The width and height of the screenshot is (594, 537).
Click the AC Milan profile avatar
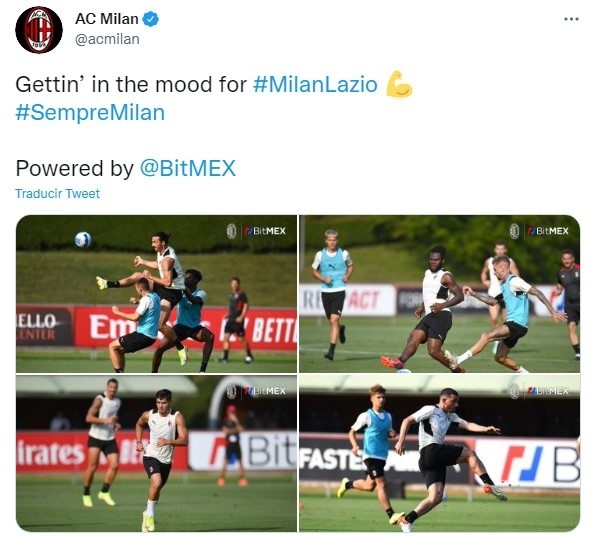(39, 30)
